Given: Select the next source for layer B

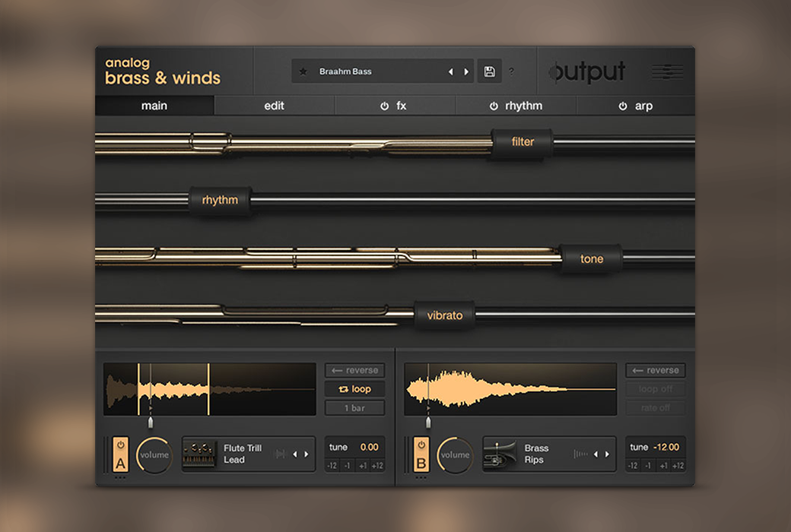Looking at the screenshot, I should click(607, 454).
